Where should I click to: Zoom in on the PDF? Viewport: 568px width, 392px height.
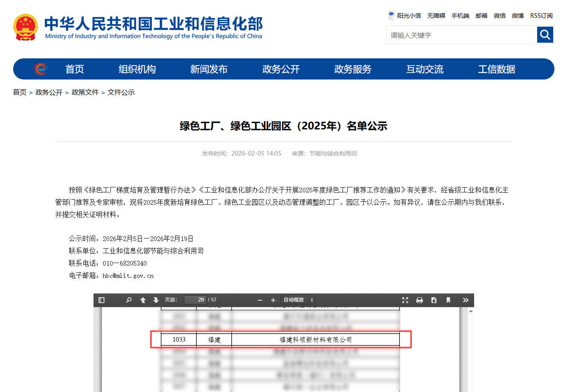[x=273, y=300]
